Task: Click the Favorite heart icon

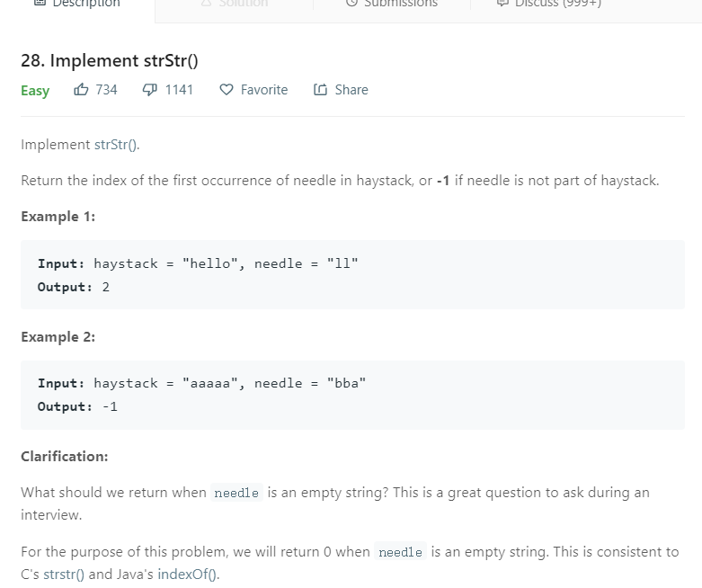Action: [227, 90]
